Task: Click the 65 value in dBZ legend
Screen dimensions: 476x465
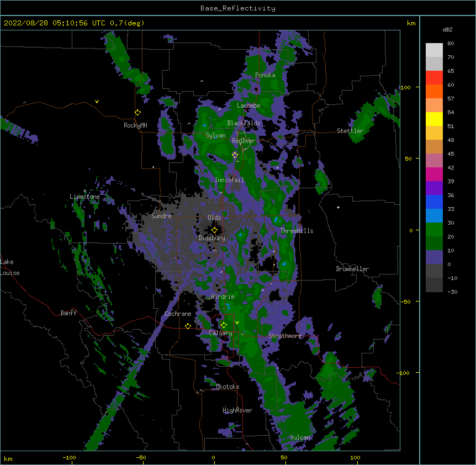Action: [451, 71]
